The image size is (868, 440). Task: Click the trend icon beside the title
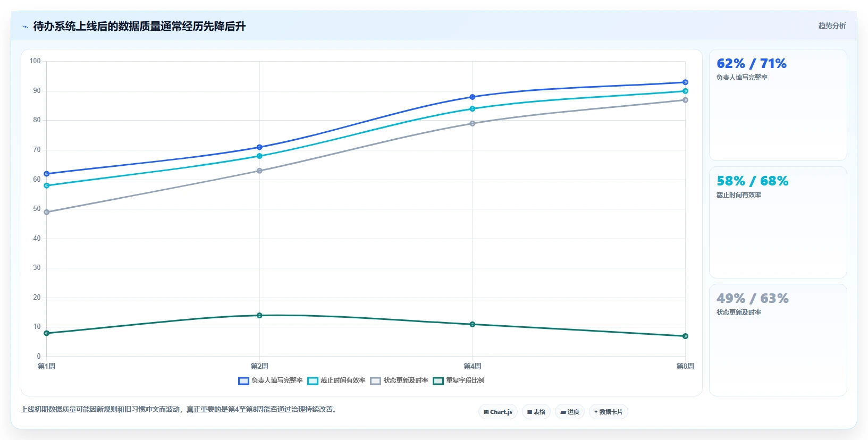25,27
